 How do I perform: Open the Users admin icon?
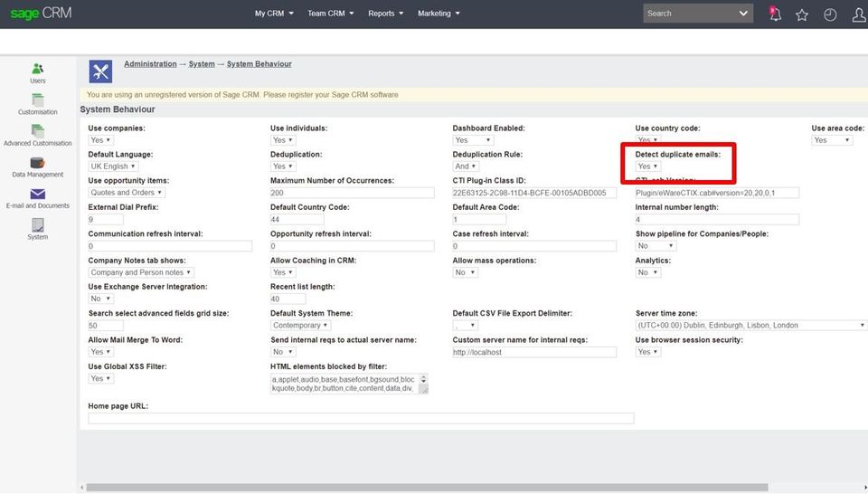(x=37, y=69)
